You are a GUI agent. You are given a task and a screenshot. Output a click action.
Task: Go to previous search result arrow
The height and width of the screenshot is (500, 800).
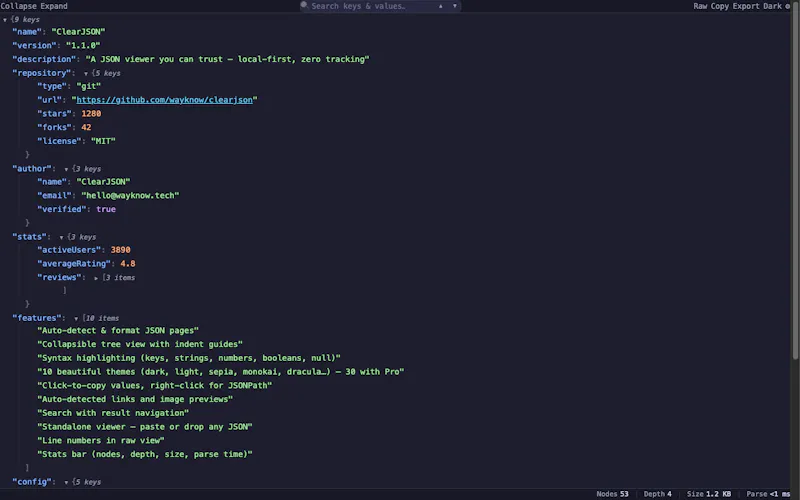[x=441, y=6]
